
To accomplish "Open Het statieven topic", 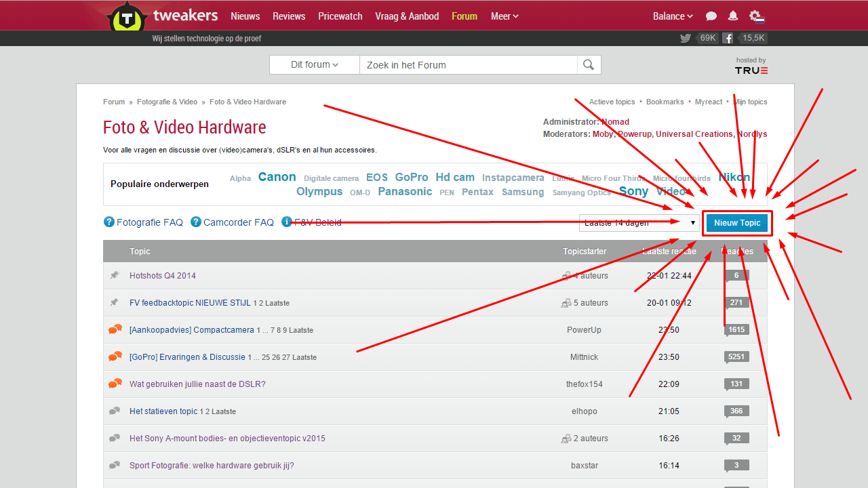I will click(x=163, y=411).
